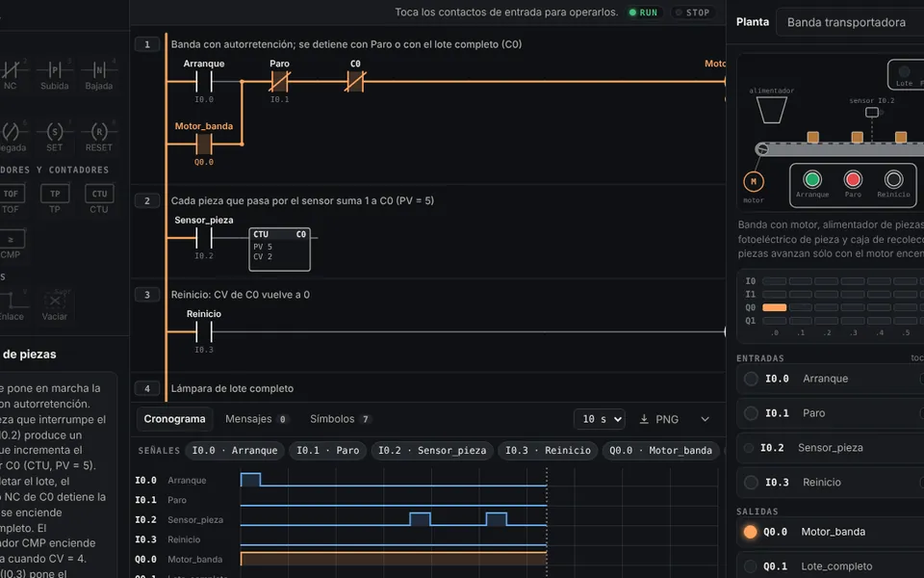Click the Vaciar clear tool
Viewport: 924px width, 578px height.
click(54, 305)
